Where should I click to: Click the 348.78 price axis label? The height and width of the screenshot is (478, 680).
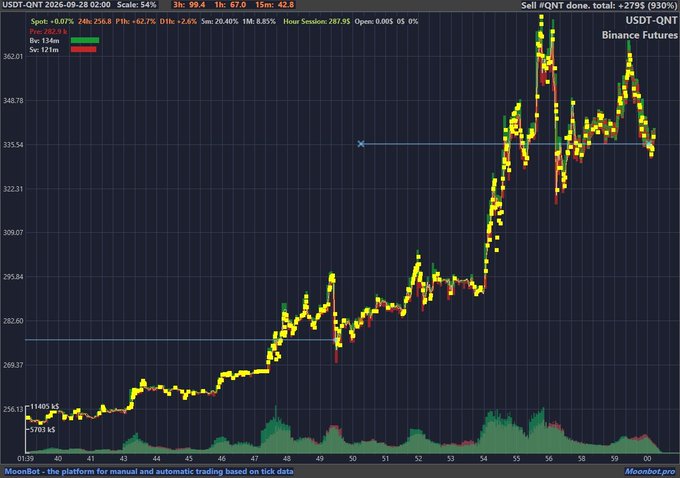(12, 101)
